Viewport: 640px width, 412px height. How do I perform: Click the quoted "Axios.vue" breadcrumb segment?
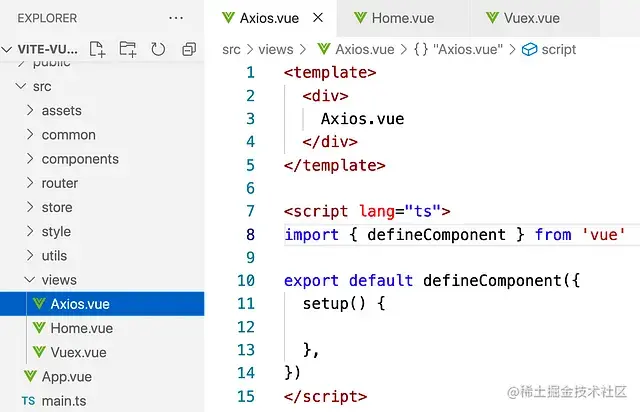pos(468,49)
